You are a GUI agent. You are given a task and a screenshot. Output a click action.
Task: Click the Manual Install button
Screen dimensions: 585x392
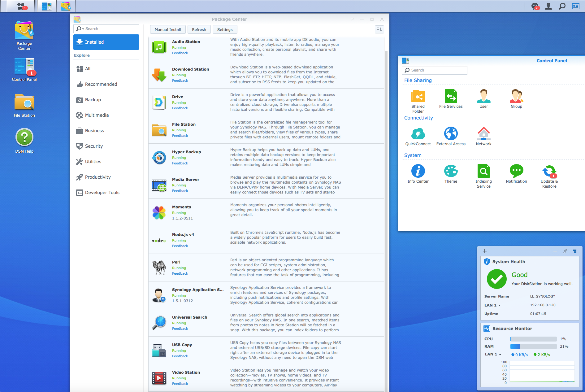pyautogui.click(x=168, y=29)
